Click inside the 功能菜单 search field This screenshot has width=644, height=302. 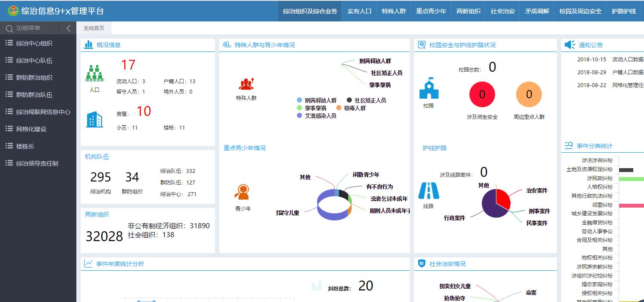pos(30,28)
